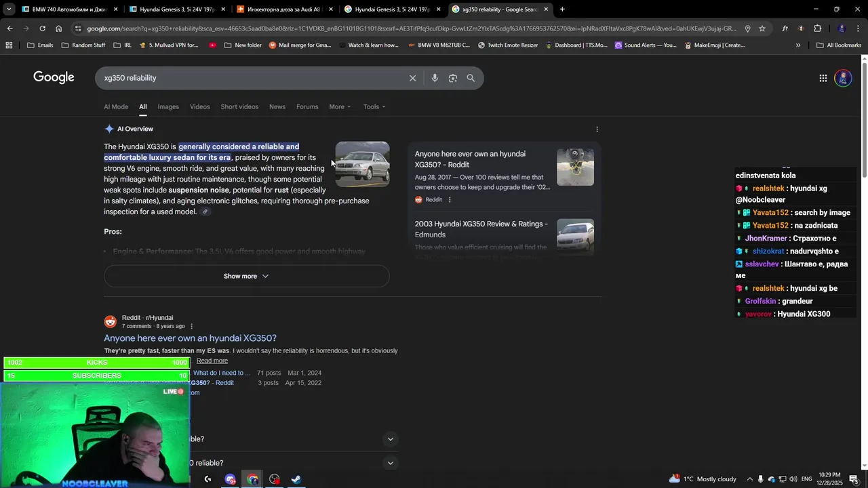Image resolution: width=868 pixels, height=488 pixels.
Task: Expand AI Overview with Show more
Action: click(x=246, y=276)
